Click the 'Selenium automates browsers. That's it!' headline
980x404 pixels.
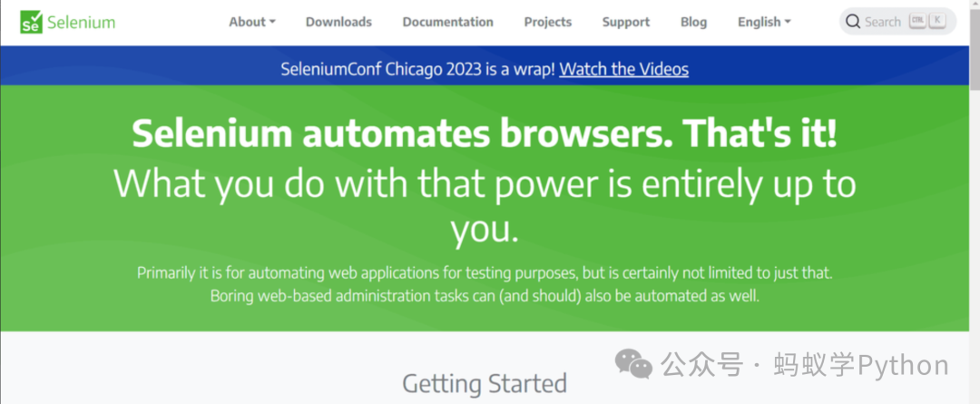click(485, 133)
